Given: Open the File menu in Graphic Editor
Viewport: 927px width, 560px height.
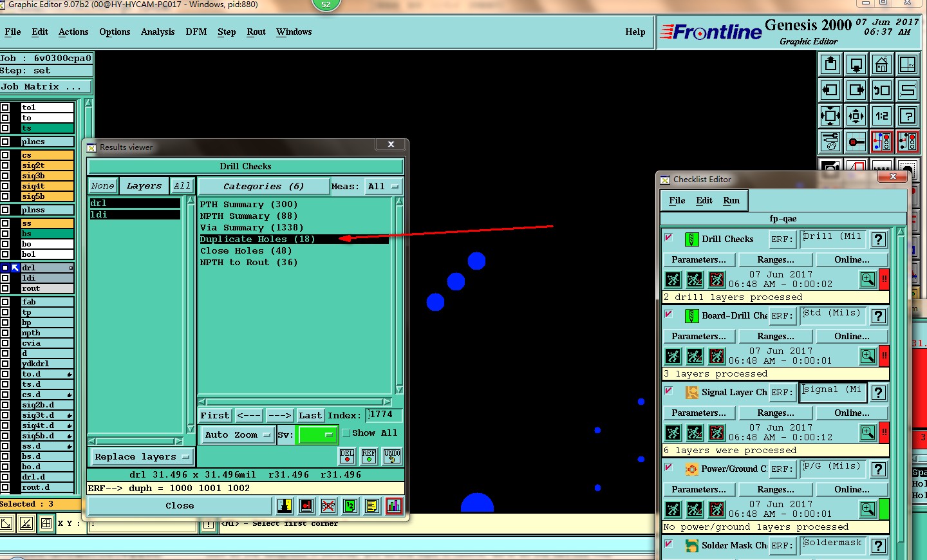Looking at the screenshot, I should tap(13, 32).
